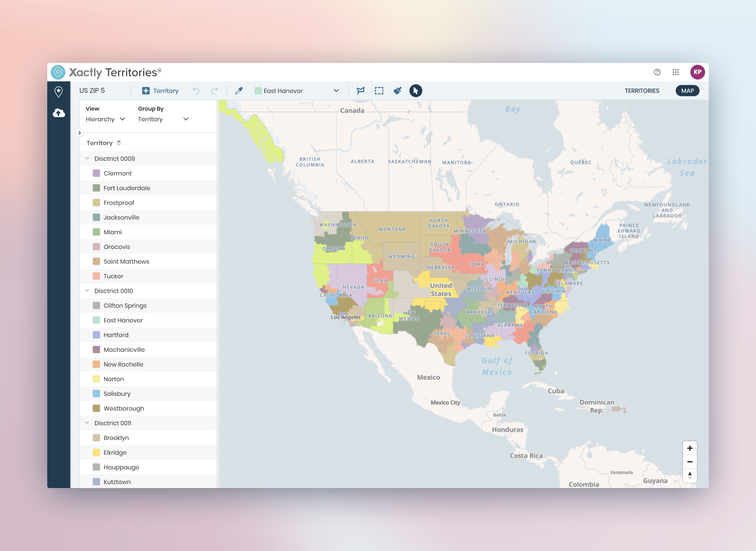Open the Group By Territory dropdown
The width and height of the screenshot is (756, 551).
pos(163,119)
